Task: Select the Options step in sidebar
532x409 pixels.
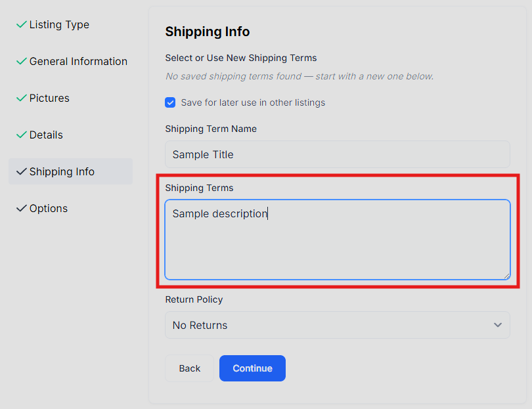Action: tap(47, 208)
